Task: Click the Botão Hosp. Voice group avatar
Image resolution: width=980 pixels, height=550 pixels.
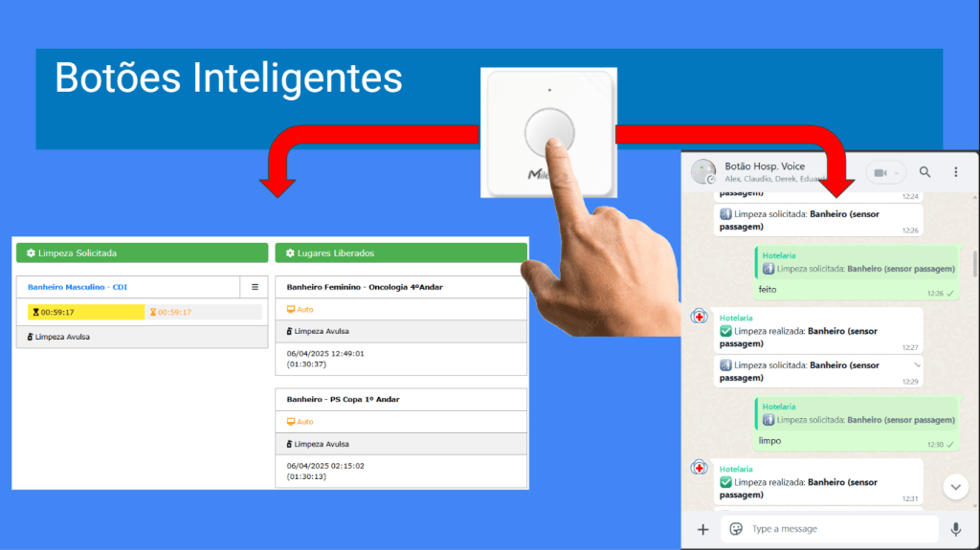Action: (x=704, y=172)
